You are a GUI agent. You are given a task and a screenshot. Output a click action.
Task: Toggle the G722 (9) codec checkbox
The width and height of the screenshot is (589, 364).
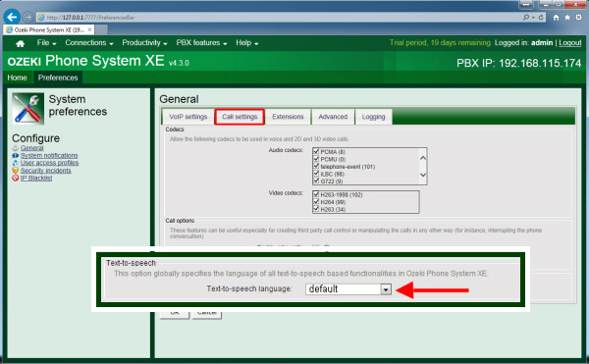tap(316, 181)
